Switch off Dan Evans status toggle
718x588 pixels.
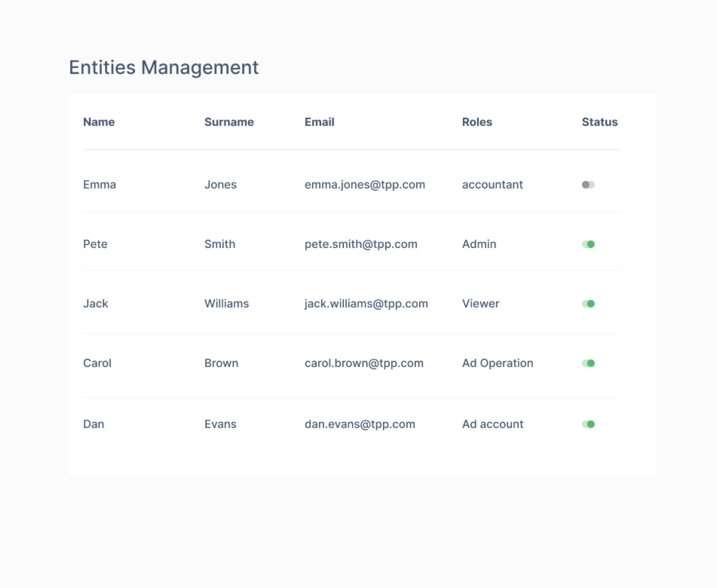588,424
